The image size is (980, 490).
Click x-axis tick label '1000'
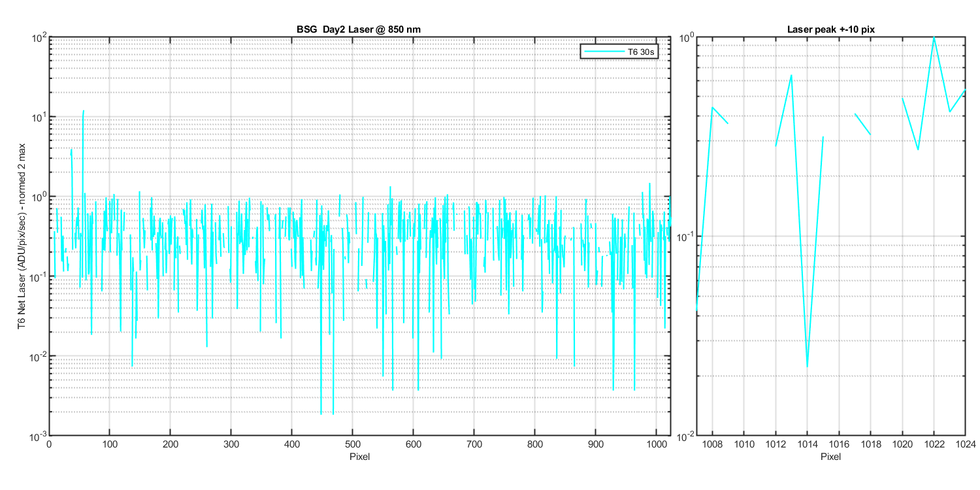click(657, 444)
